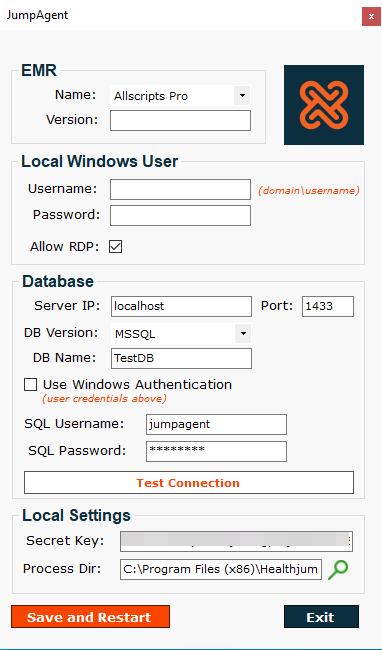This screenshot has height=650, width=382.
Task: Click Save and Restart button
Action: coord(90,617)
